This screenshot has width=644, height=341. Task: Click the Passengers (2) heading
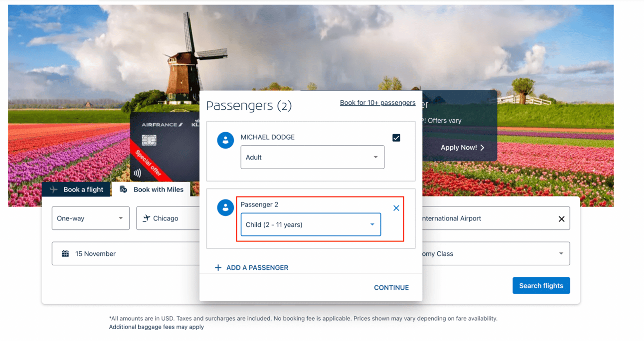[249, 106]
